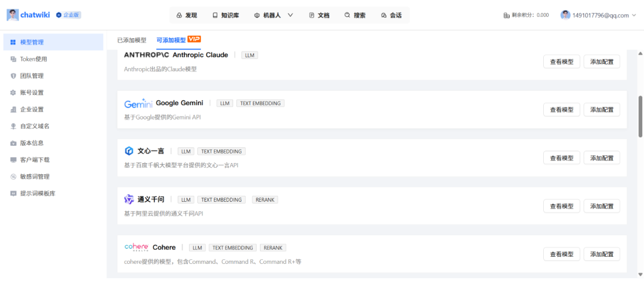644x292 pixels.
Task: Click the 剩余积分 points icon
Action: [x=506, y=15]
